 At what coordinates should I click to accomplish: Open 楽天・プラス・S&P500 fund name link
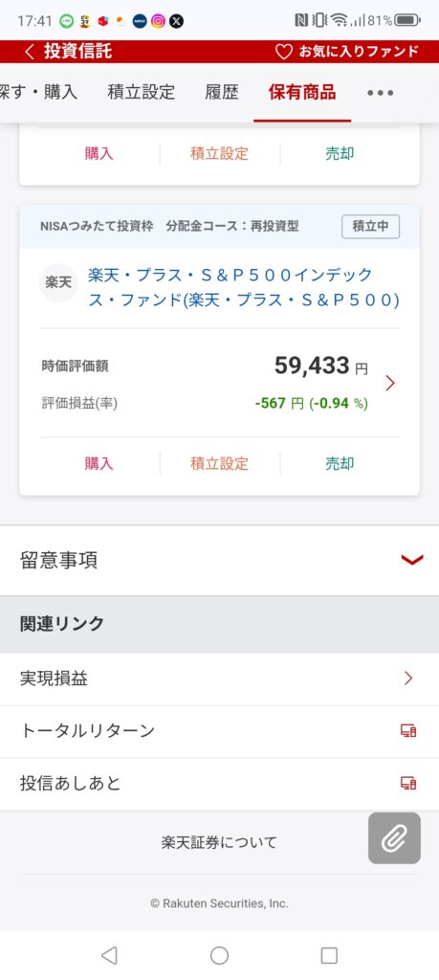pyautogui.click(x=244, y=287)
